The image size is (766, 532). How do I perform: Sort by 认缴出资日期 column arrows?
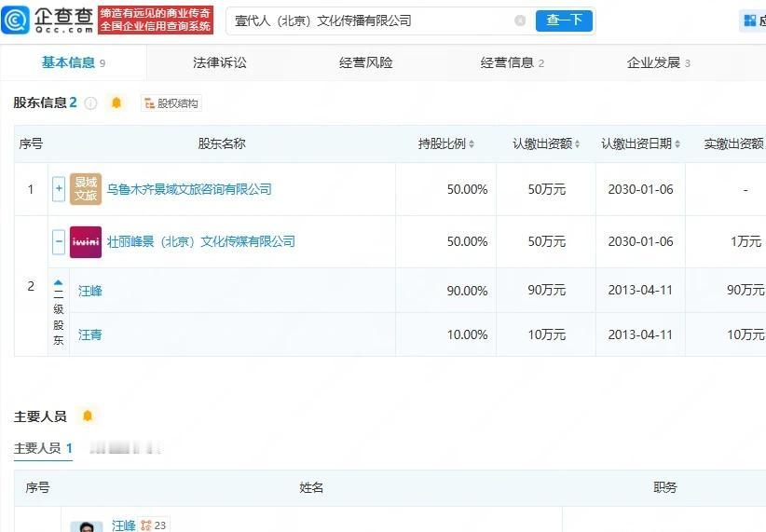(x=677, y=143)
